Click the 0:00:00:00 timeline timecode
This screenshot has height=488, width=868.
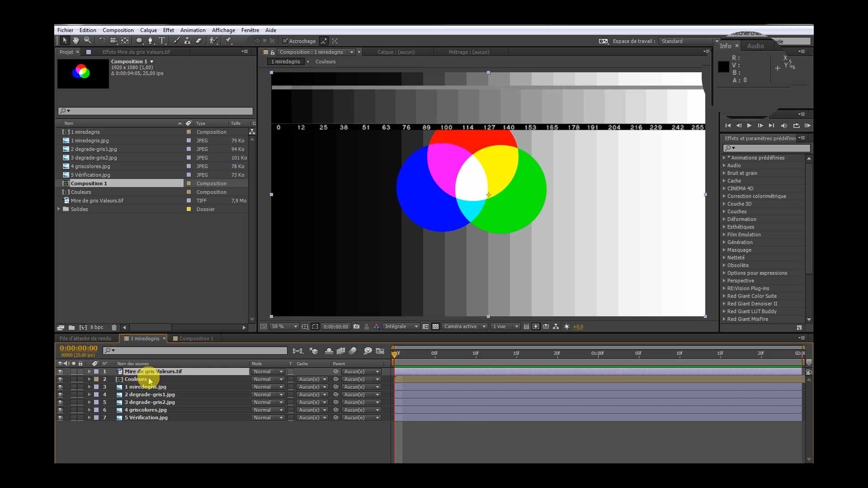tap(79, 348)
